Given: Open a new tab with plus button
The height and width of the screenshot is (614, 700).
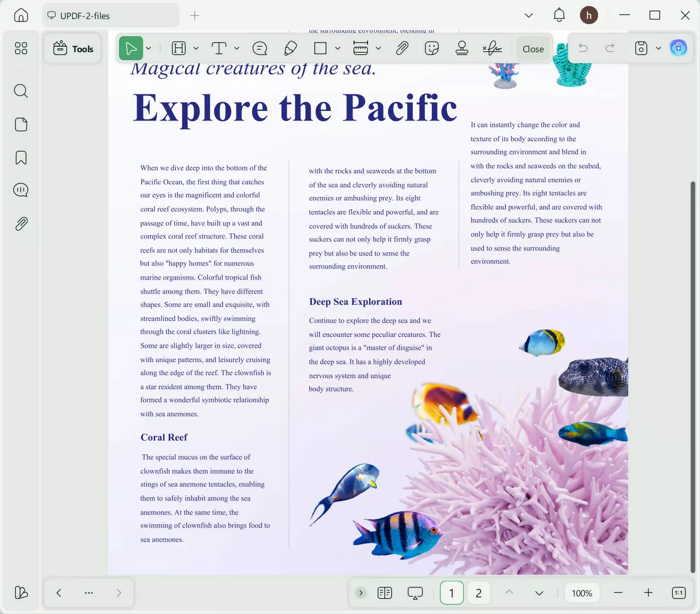Looking at the screenshot, I should point(195,16).
